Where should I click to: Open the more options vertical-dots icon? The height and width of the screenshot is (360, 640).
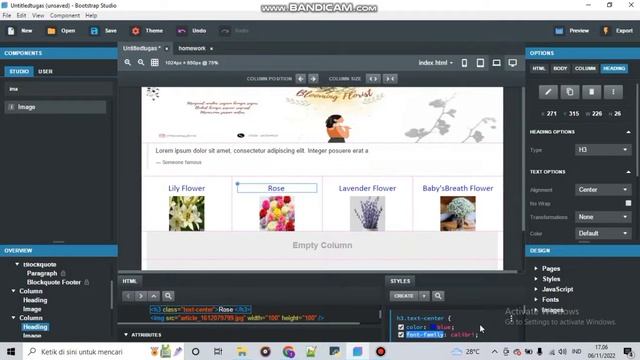click(x=613, y=92)
